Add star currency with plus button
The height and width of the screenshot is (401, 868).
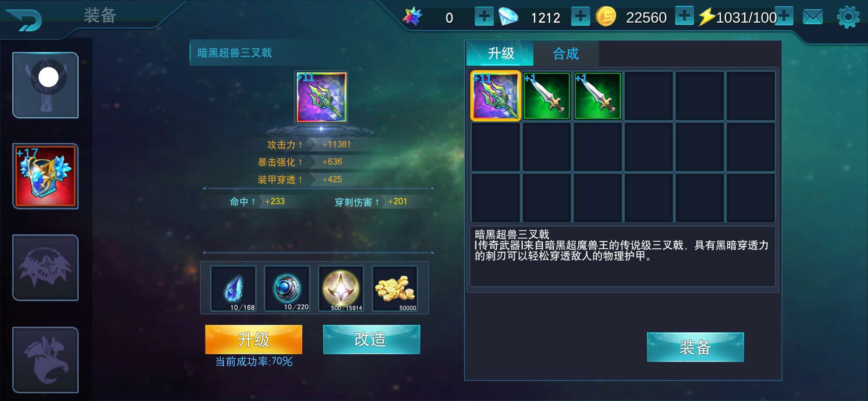[x=484, y=17]
